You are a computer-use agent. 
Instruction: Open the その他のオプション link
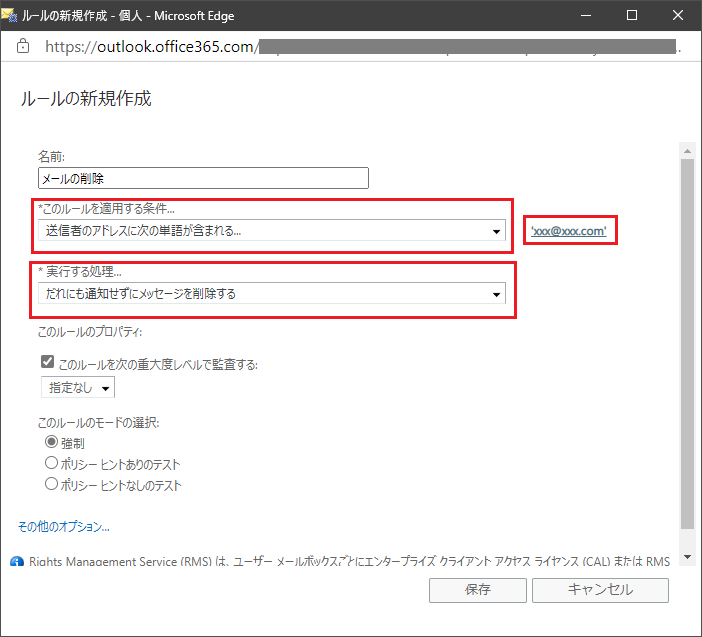coord(64,526)
